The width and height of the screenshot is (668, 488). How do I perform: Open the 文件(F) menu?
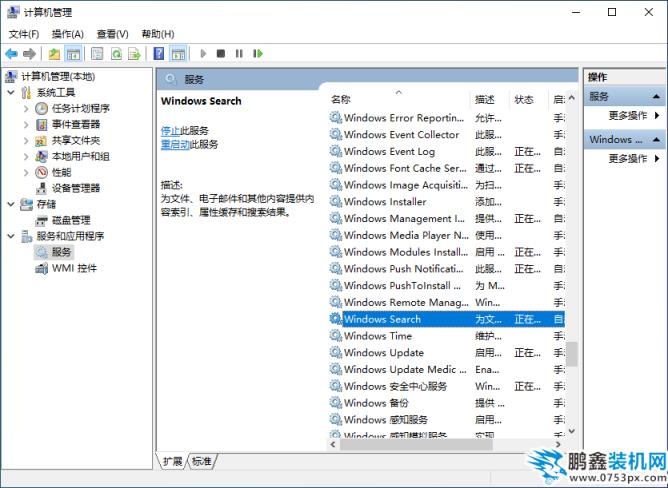[24, 34]
